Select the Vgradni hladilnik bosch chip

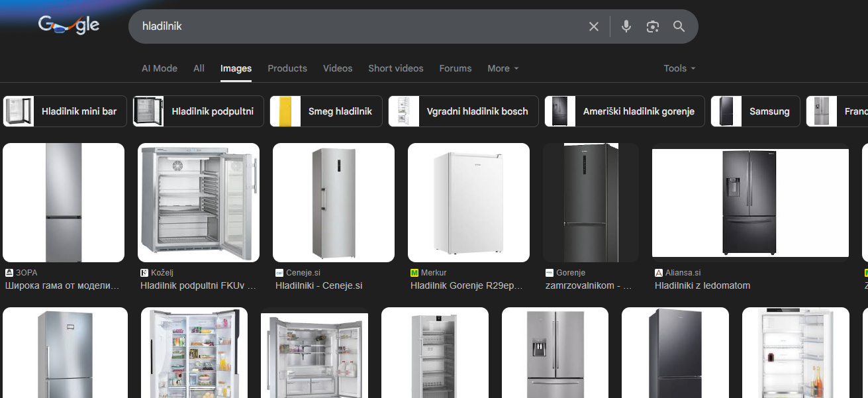pyautogui.click(x=463, y=111)
